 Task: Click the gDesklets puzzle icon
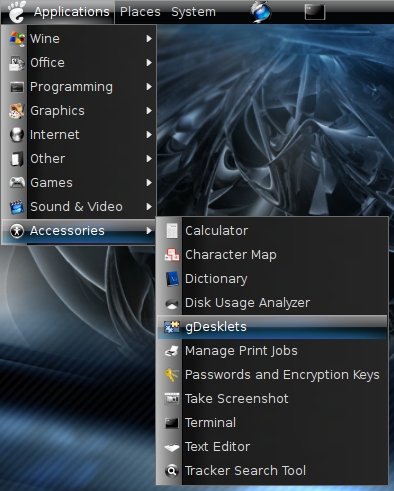pos(172,327)
